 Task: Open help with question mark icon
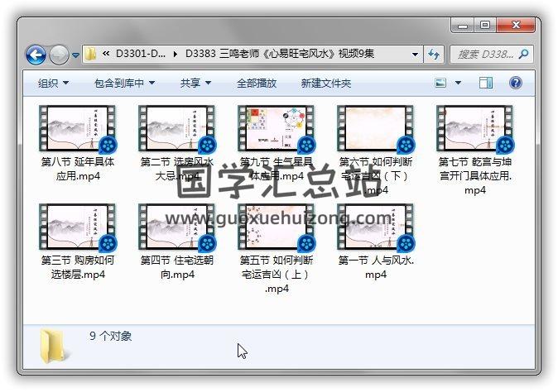coord(515,83)
